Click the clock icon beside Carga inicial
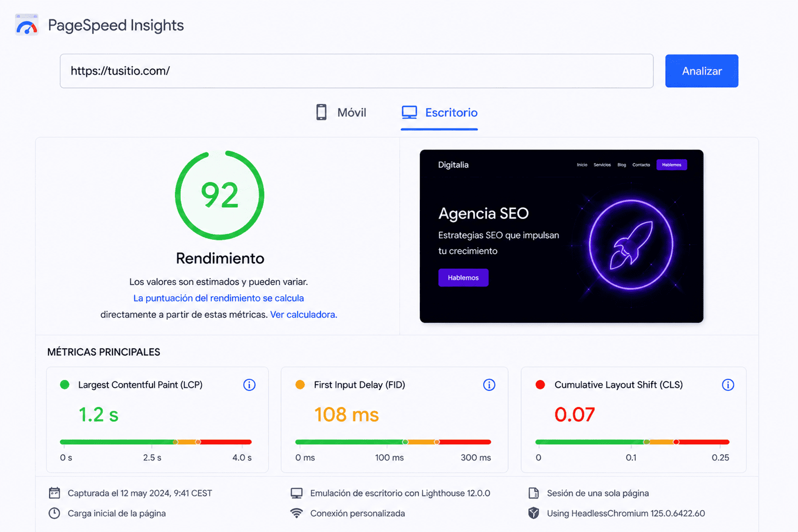 54,513
